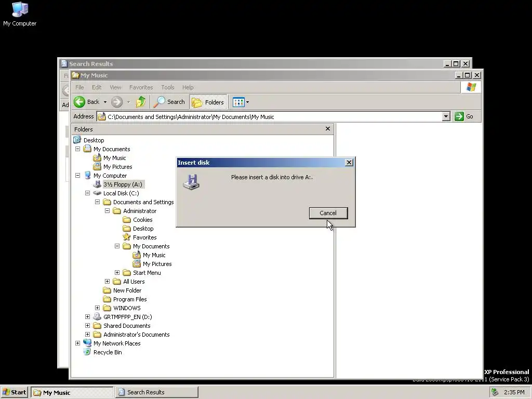Screen dimensions: 532x399
Task: Select My Computer in the folder tree
Action: click(x=110, y=176)
